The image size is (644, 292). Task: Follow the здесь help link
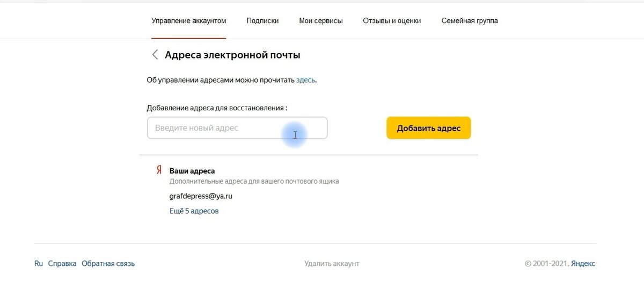point(306,80)
